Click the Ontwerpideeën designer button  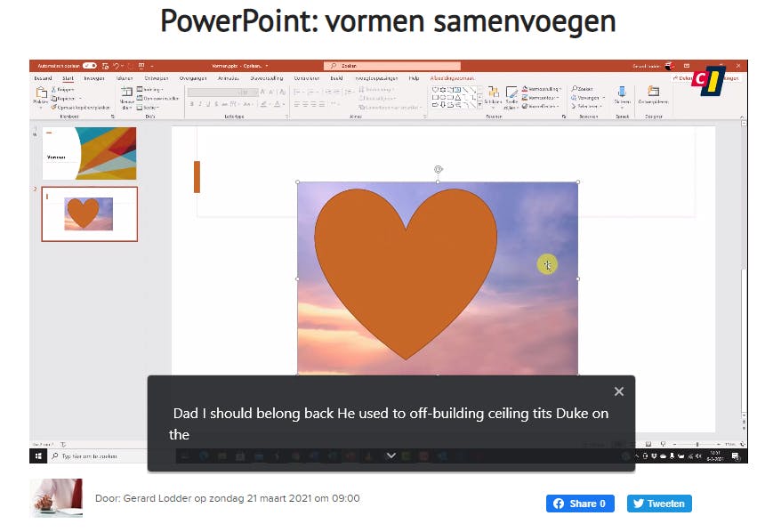[x=653, y=94]
